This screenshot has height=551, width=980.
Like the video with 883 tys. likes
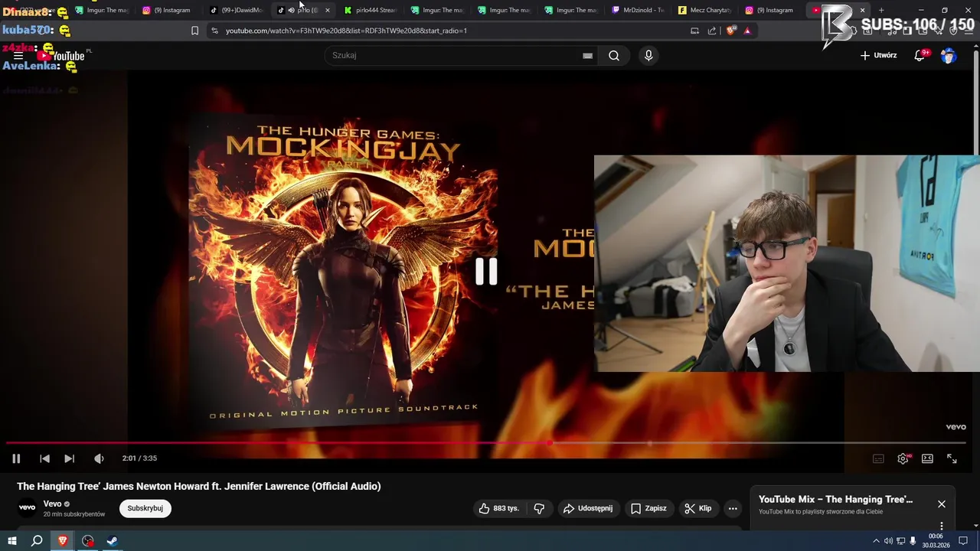pos(498,508)
